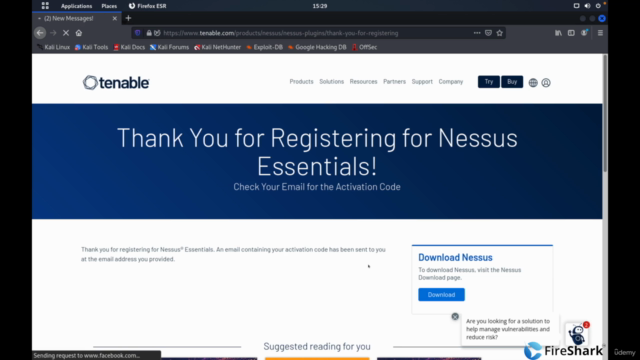
Task: Open the Solutions menu
Action: click(x=331, y=82)
